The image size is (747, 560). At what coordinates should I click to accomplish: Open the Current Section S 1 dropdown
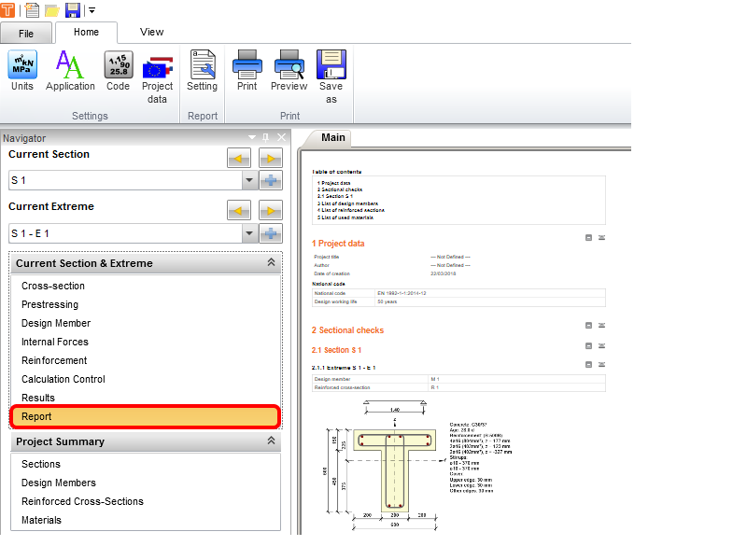click(249, 181)
